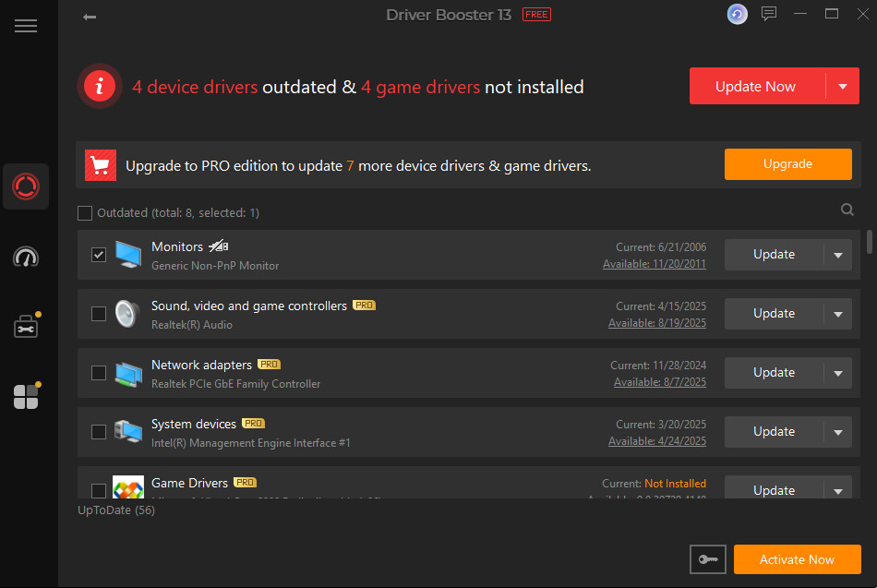Image resolution: width=877 pixels, height=588 pixels.
Task: Open the feedback chat icon in title bar
Action: point(769,14)
